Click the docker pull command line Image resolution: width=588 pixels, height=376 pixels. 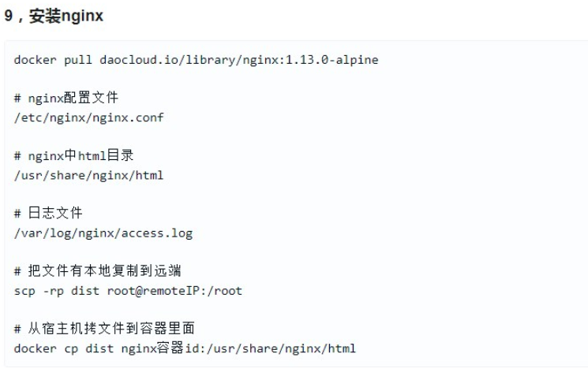tap(196, 60)
